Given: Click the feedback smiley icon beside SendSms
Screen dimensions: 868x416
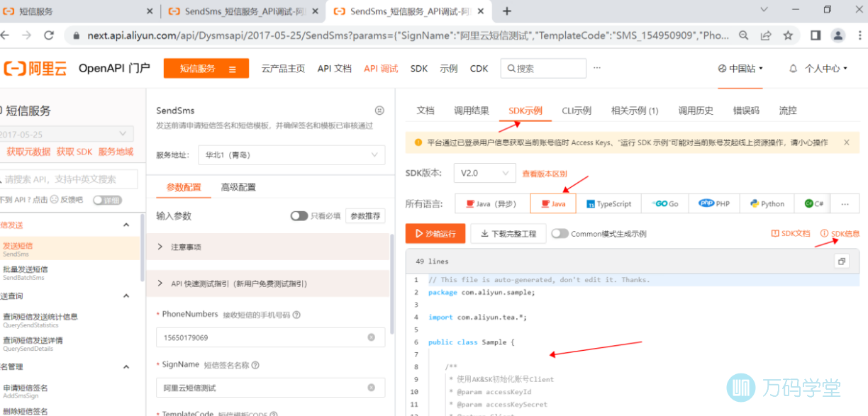Looking at the screenshot, I should [x=379, y=111].
